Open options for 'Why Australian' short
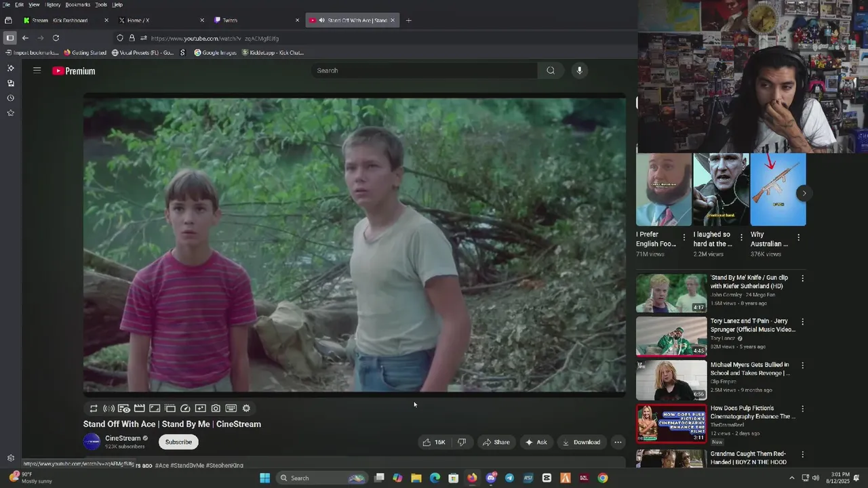 click(798, 237)
